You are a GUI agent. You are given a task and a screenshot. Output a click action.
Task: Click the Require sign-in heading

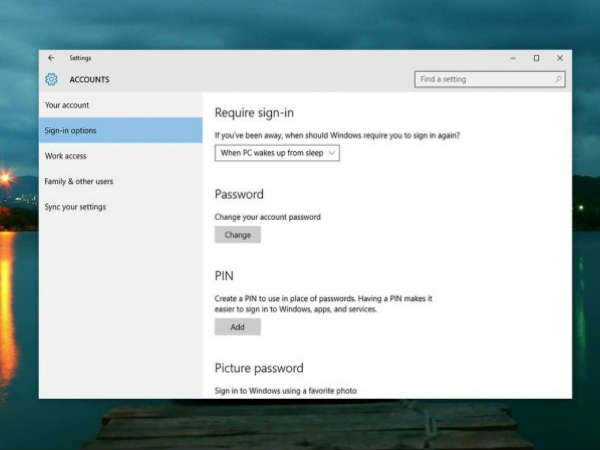[254, 113]
